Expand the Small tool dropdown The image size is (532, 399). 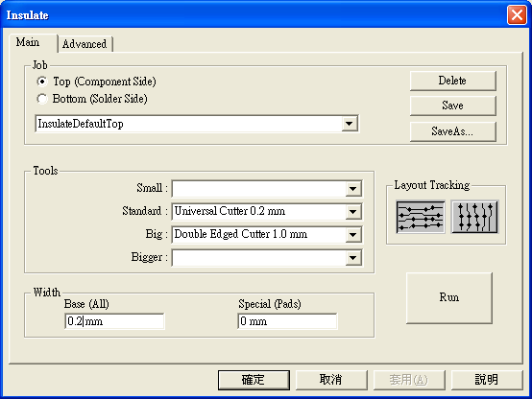click(x=352, y=189)
